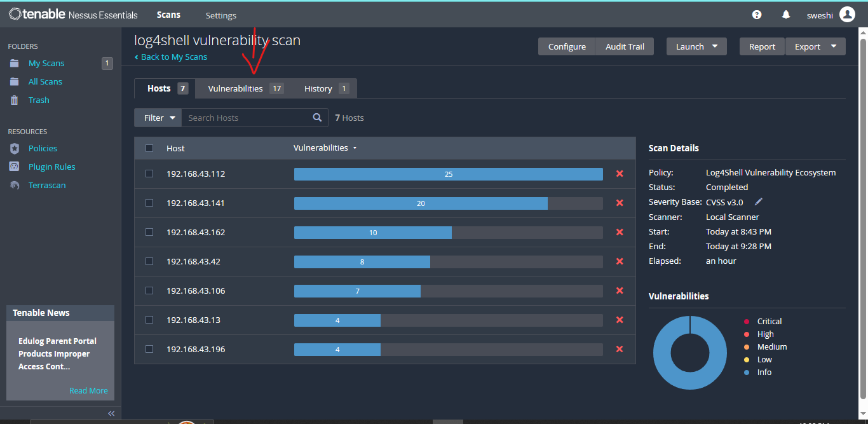
Task: Switch to the Vulnerabilities tab
Action: pyautogui.click(x=245, y=88)
